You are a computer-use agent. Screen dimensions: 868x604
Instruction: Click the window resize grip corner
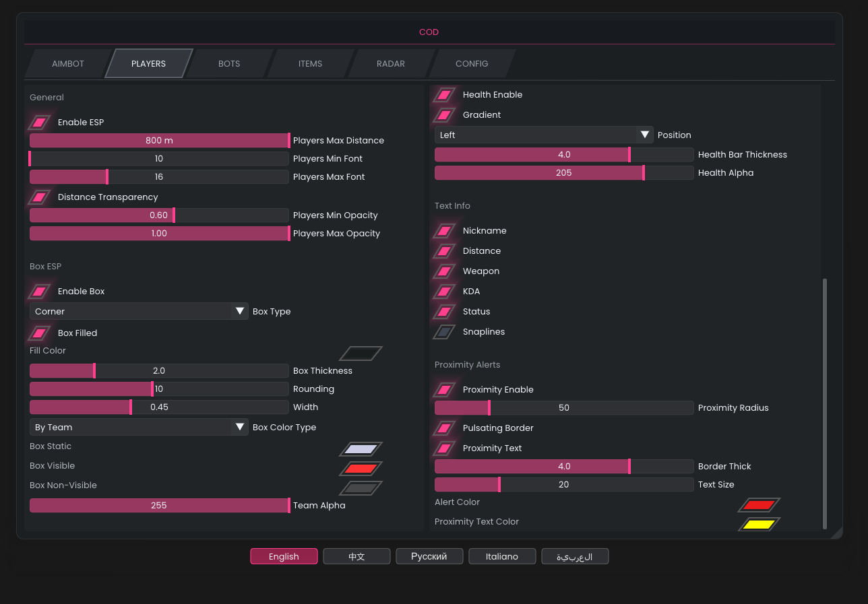pyautogui.click(x=837, y=533)
